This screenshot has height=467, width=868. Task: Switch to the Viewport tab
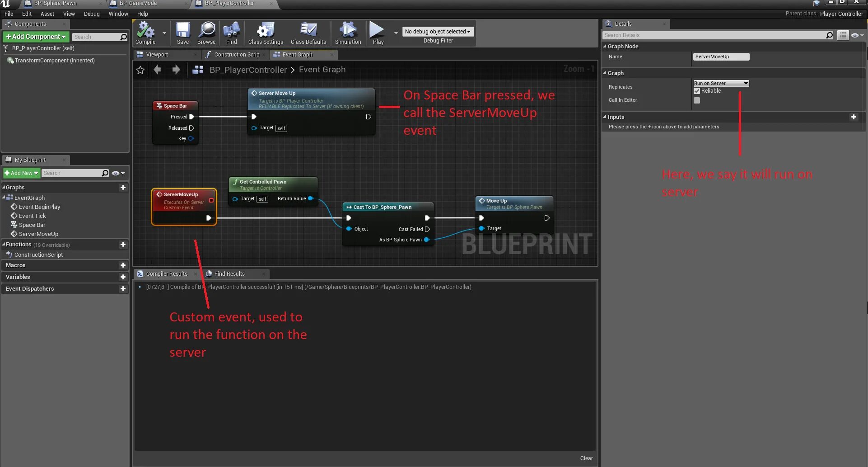click(157, 55)
